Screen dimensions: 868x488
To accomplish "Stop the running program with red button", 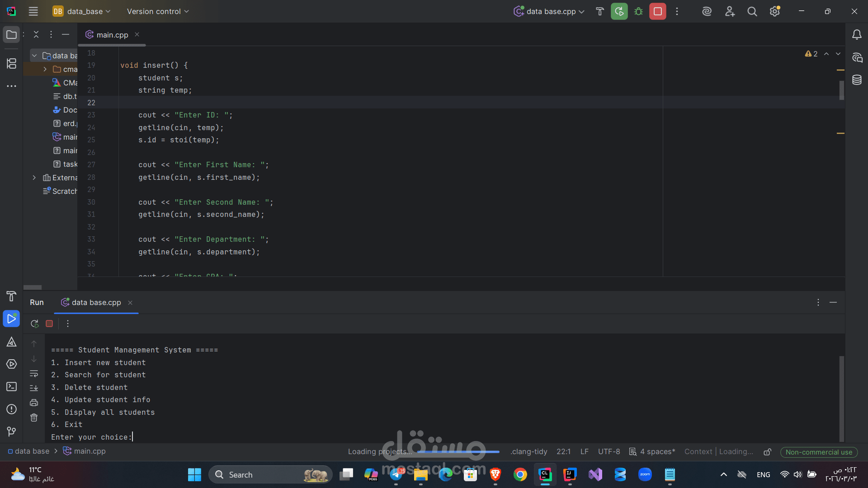I will pos(658,11).
